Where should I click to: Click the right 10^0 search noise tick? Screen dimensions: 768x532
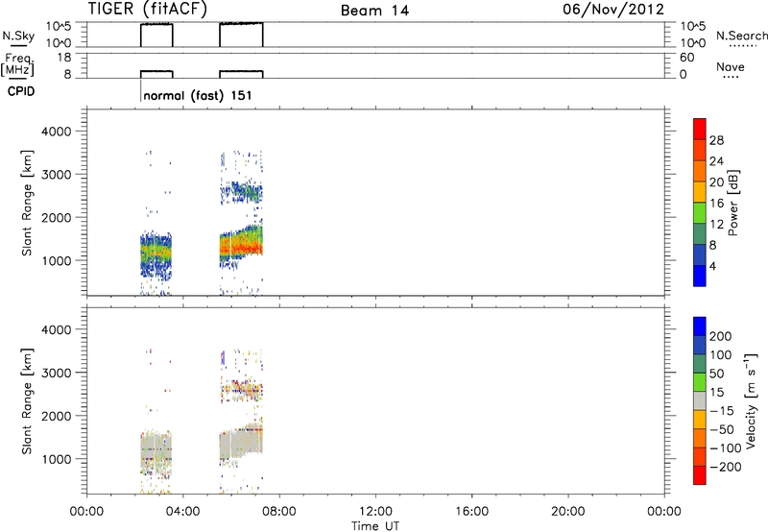[x=692, y=43]
